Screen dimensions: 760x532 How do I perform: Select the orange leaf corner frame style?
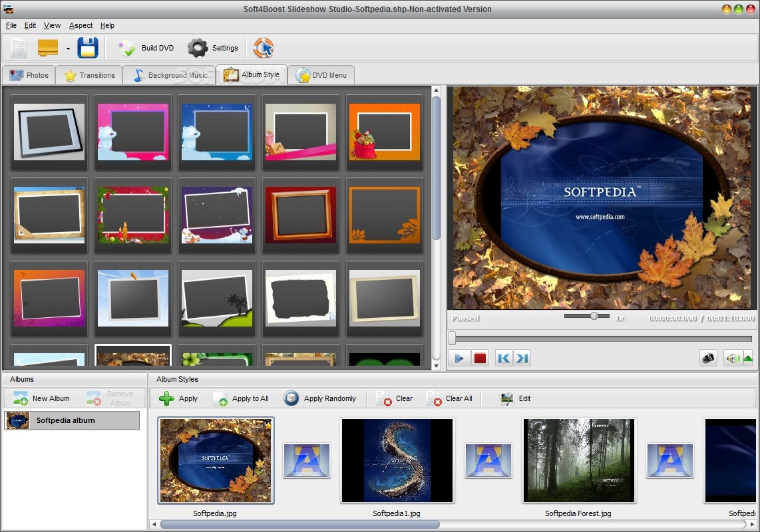click(x=385, y=215)
